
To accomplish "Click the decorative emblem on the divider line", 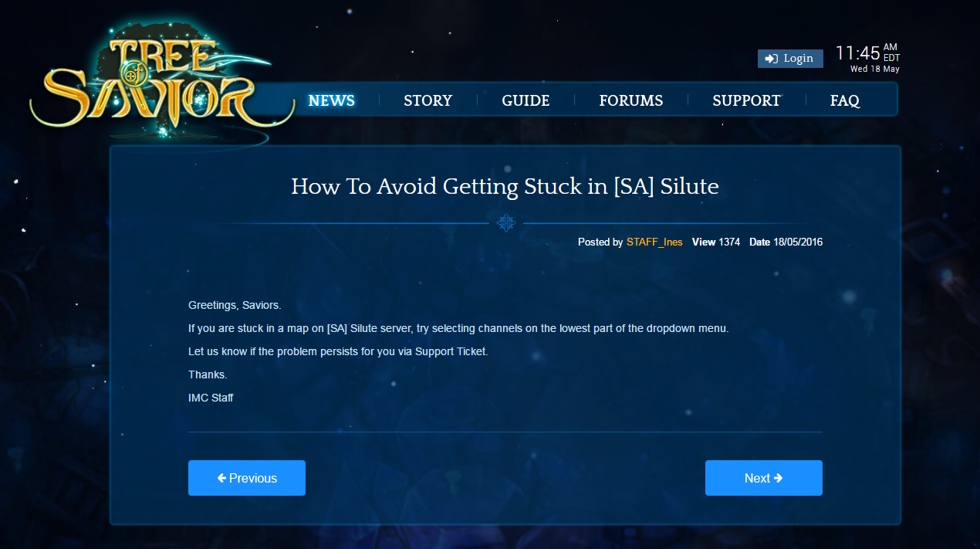I will [505, 223].
